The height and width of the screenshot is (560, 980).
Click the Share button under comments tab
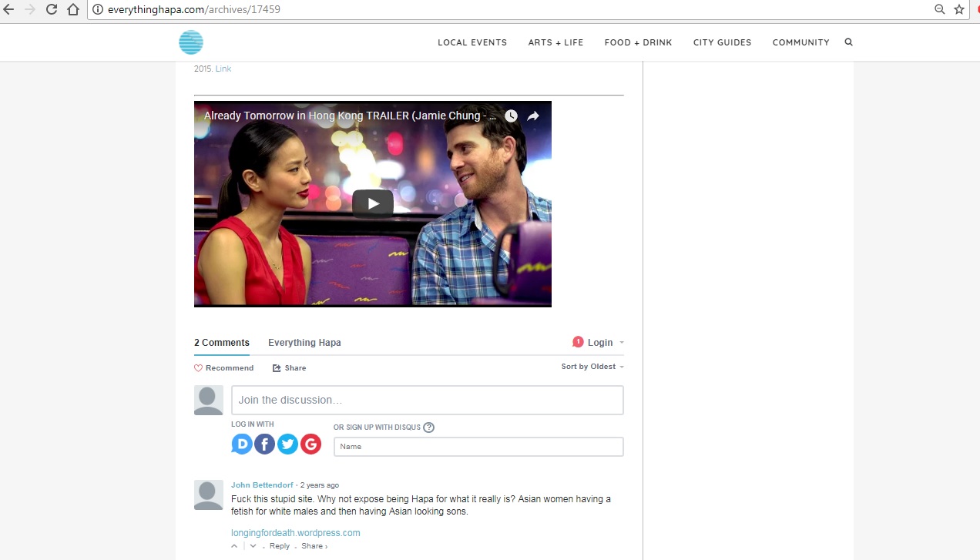[289, 368]
